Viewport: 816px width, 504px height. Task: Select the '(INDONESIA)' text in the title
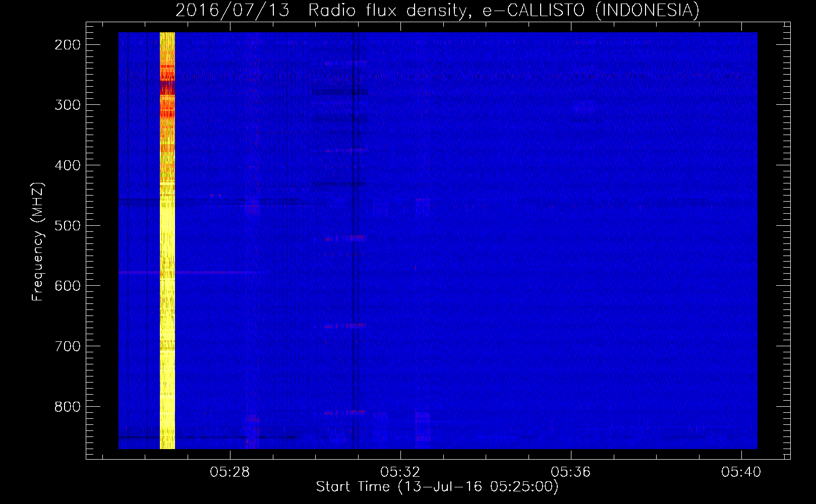(x=647, y=11)
